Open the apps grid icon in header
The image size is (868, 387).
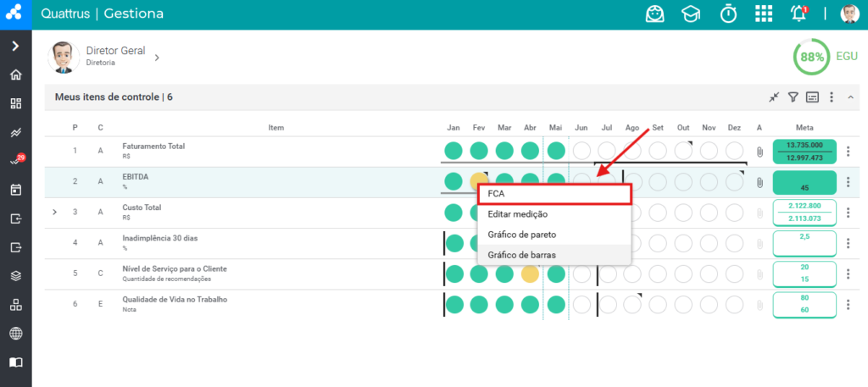[764, 14]
